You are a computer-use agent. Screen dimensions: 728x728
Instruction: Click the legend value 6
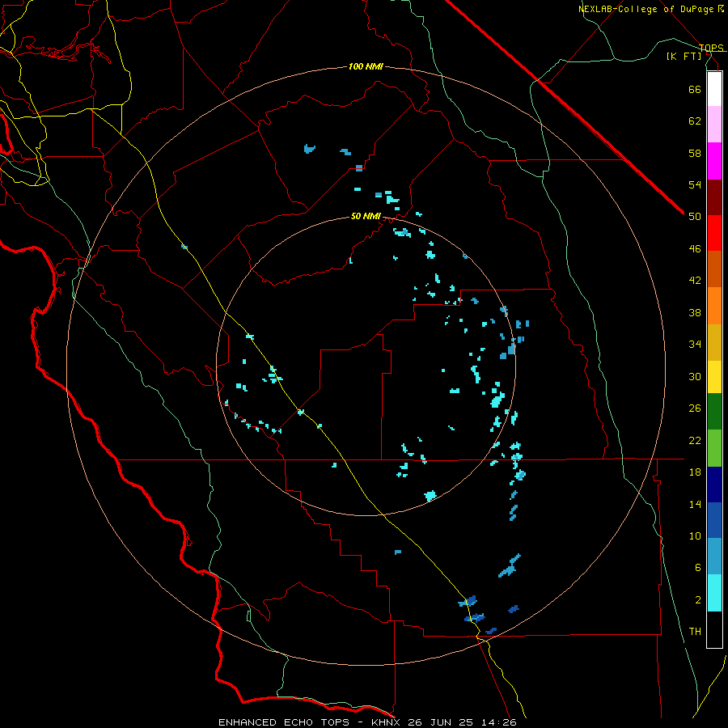[698, 568]
